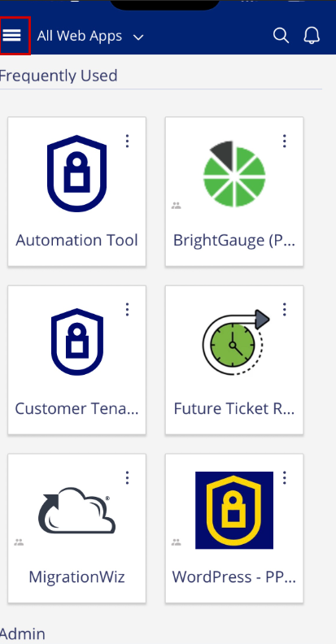Launch BrightGauge pie chart icon
The image size is (336, 644).
(234, 174)
